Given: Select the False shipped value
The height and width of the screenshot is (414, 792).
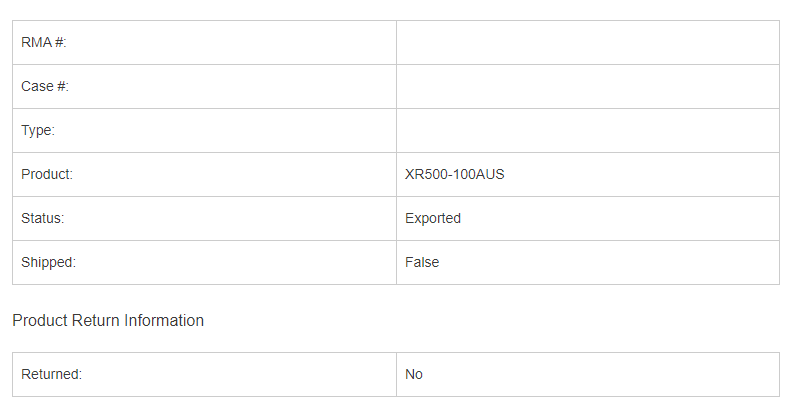Looking at the screenshot, I should tap(422, 262).
